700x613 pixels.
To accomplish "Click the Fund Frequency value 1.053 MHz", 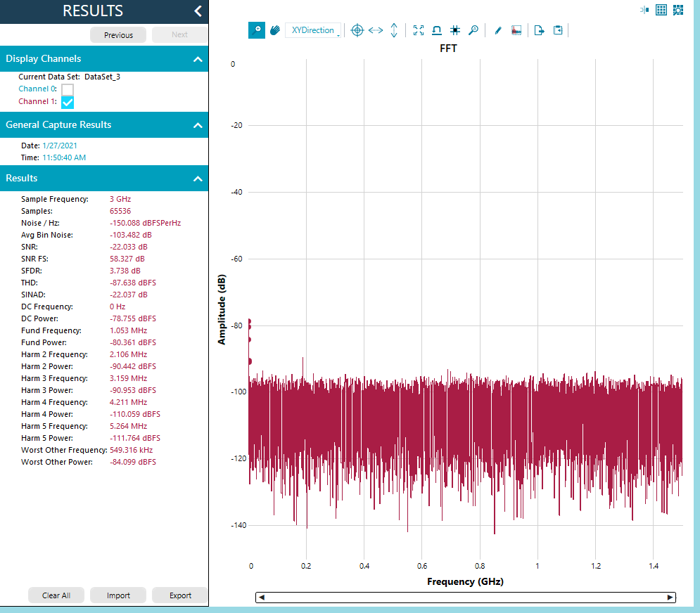I will pos(129,330).
